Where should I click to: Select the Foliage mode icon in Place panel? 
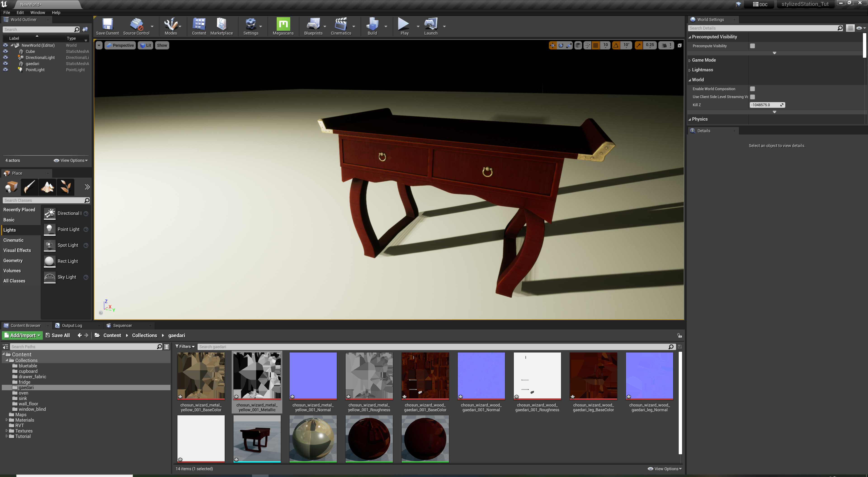[65, 187]
